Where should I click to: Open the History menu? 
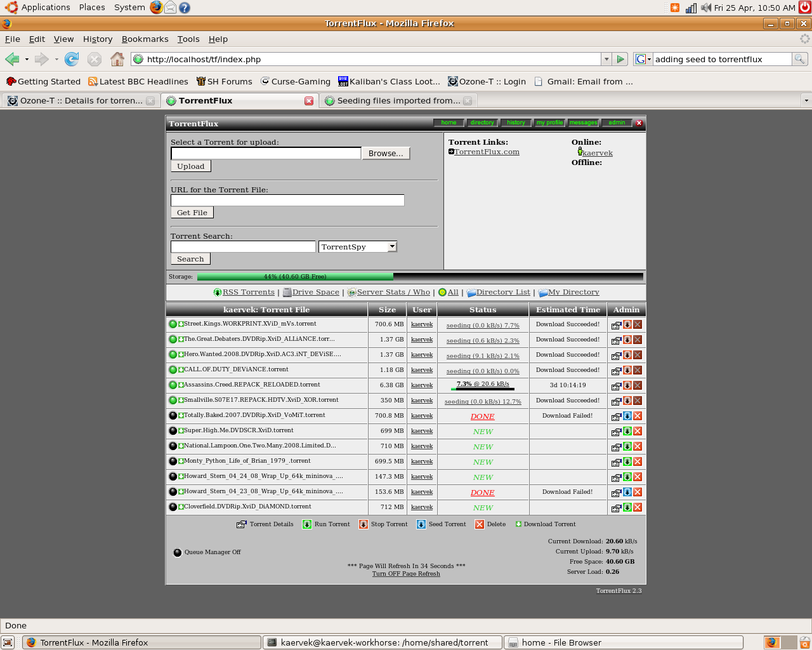tap(98, 39)
